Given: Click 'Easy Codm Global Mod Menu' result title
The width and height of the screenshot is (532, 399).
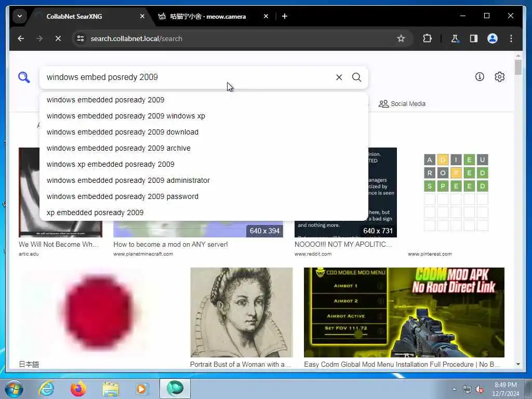Looking at the screenshot, I should click(x=402, y=364).
